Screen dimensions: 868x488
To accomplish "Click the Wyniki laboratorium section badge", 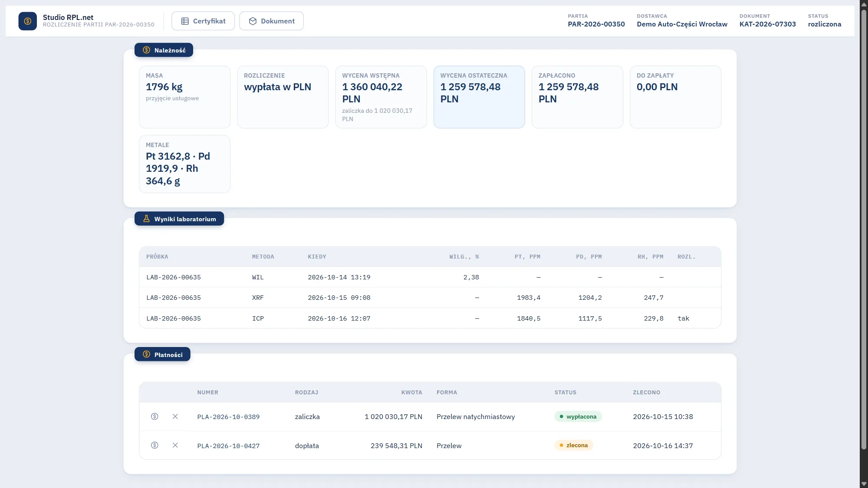I will click(179, 219).
